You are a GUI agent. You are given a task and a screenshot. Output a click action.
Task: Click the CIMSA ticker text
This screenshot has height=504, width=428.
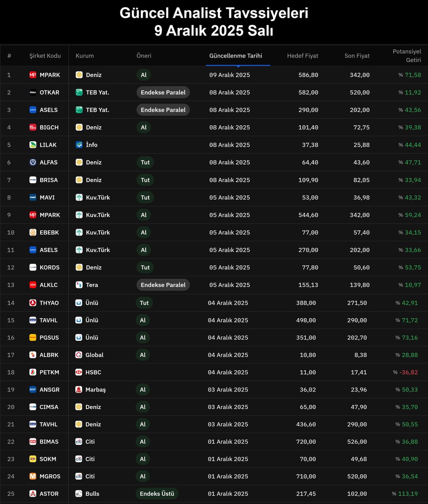tap(49, 407)
